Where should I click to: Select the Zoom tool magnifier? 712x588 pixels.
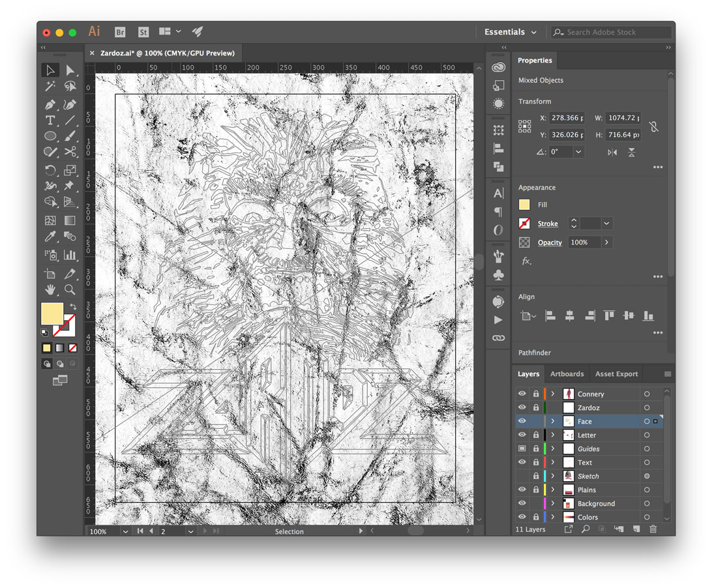(x=70, y=289)
